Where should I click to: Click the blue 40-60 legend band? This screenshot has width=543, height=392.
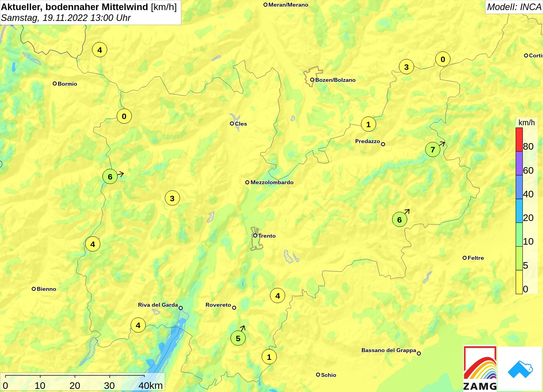[519, 187]
